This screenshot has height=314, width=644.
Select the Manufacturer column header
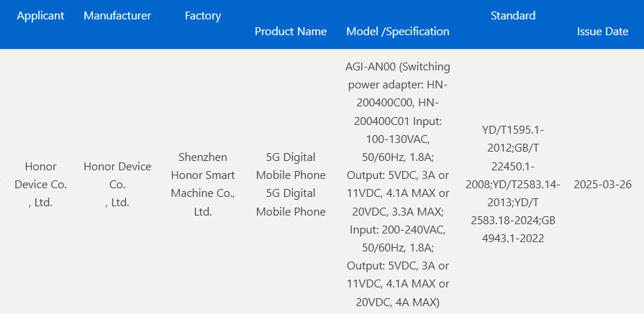pyautogui.click(x=117, y=16)
